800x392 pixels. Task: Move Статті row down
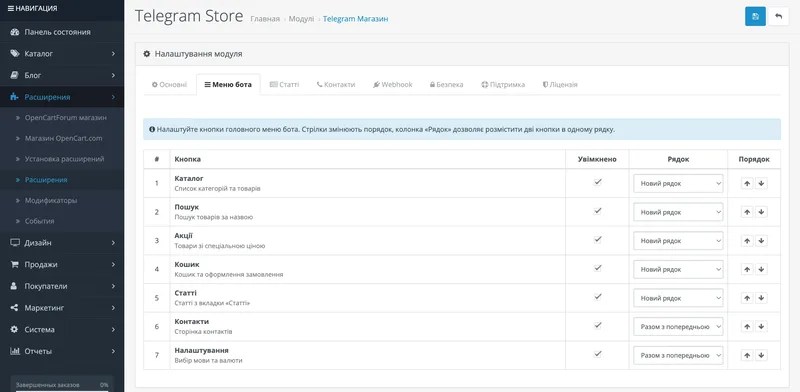coord(761,298)
